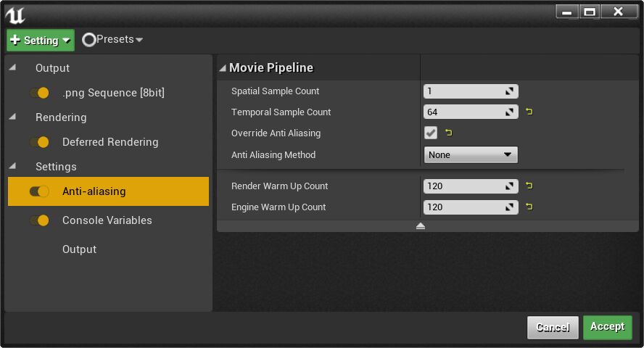Click the Settings category header
Screen dimensions: 644x348
coord(56,167)
